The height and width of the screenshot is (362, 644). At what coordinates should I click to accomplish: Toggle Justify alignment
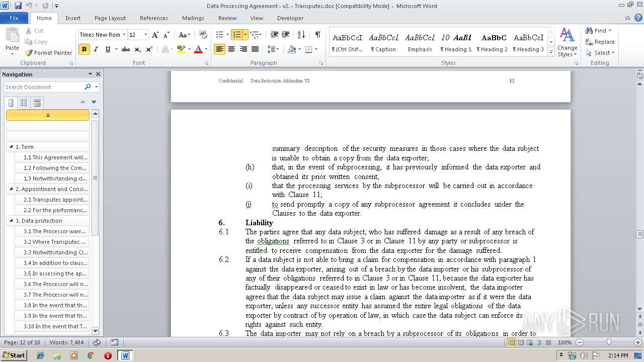pyautogui.click(x=255, y=49)
